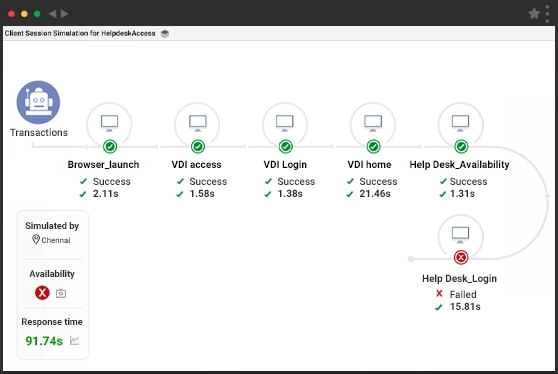The height and width of the screenshot is (374, 558).
Task: Click the VDI access monitor icon
Action: point(198,123)
